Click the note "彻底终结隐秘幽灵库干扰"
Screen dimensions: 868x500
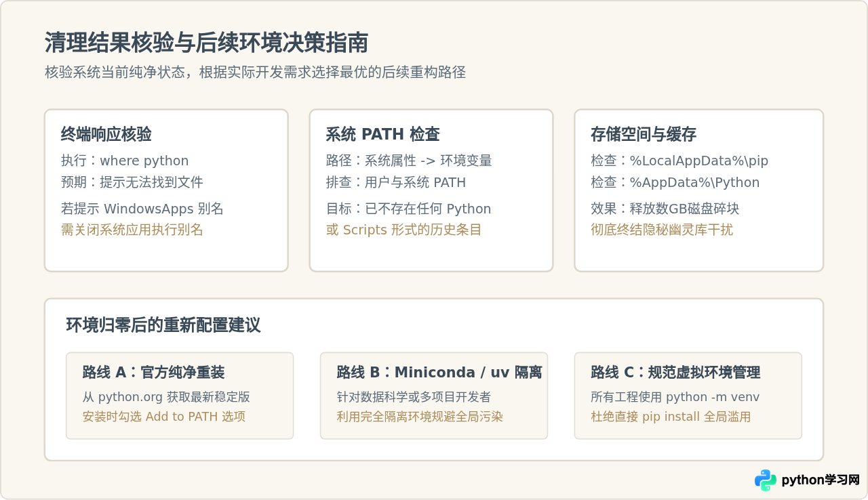pos(662,230)
